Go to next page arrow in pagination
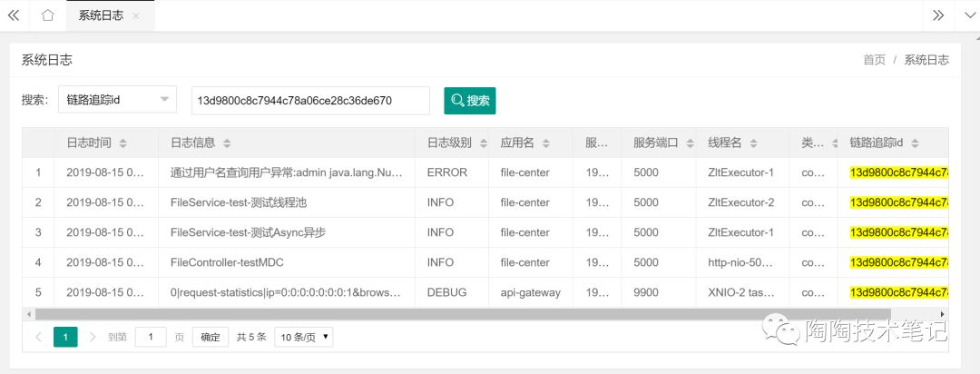This screenshot has height=374, width=980. point(93,337)
